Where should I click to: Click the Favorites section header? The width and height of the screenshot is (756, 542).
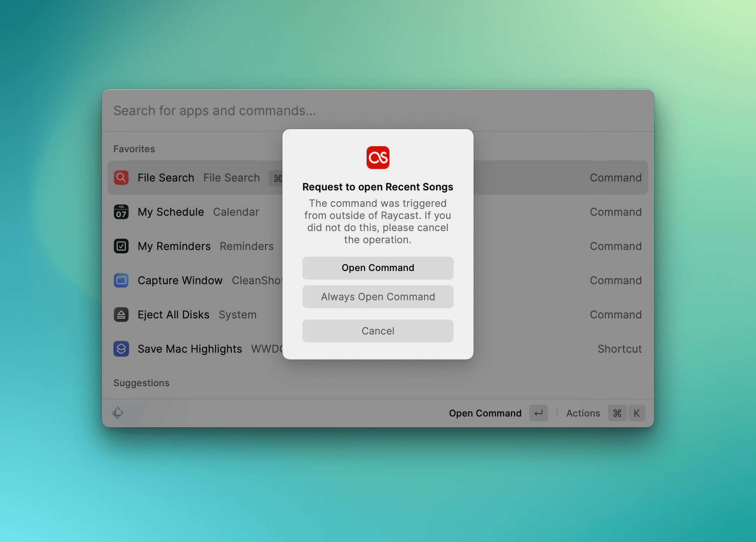134,149
